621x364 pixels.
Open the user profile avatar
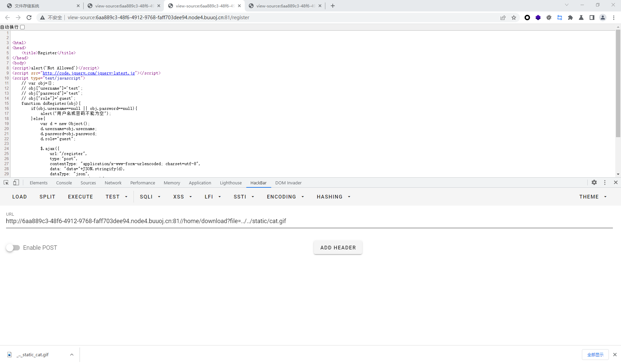603,18
